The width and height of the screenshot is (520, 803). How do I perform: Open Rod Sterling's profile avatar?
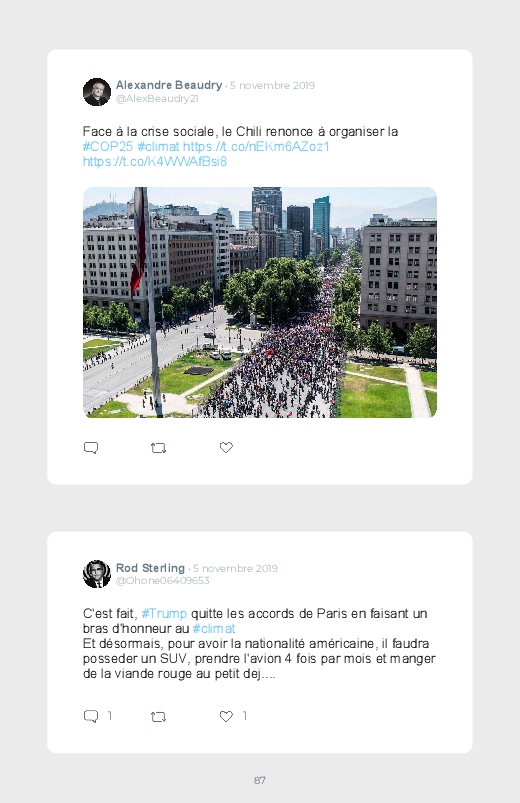click(97, 574)
